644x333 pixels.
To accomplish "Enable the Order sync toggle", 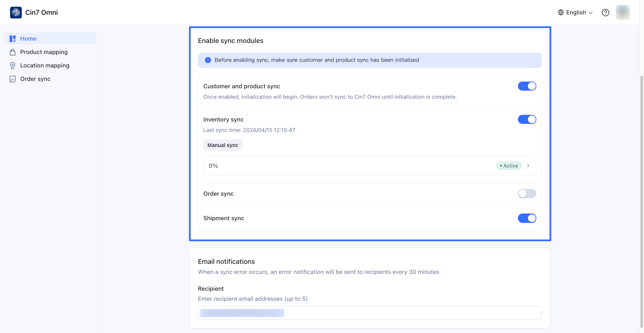I will point(527,194).
